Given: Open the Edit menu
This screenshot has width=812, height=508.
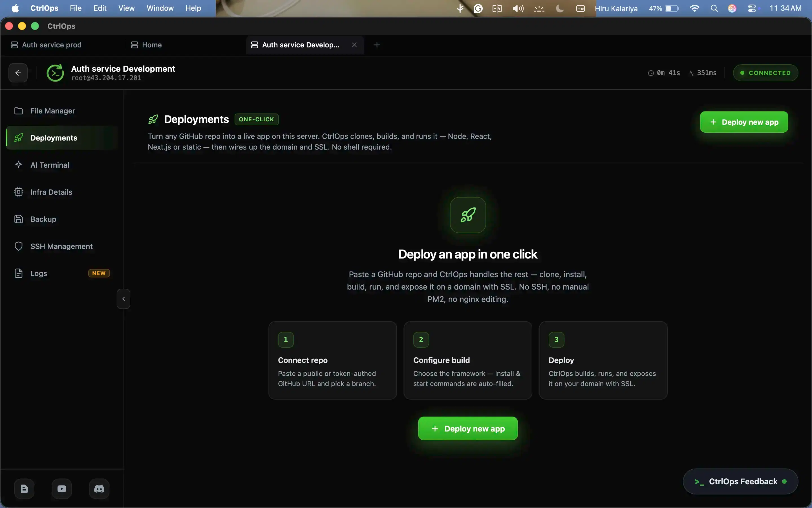Looking at the screenshot, I should [x=100, y=8].
